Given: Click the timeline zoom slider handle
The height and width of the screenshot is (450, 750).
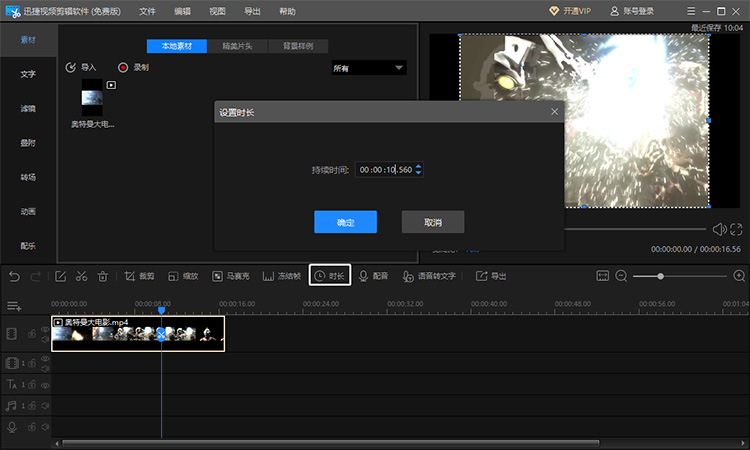Looking at the screenshot, I should click(x=660, y=276).
